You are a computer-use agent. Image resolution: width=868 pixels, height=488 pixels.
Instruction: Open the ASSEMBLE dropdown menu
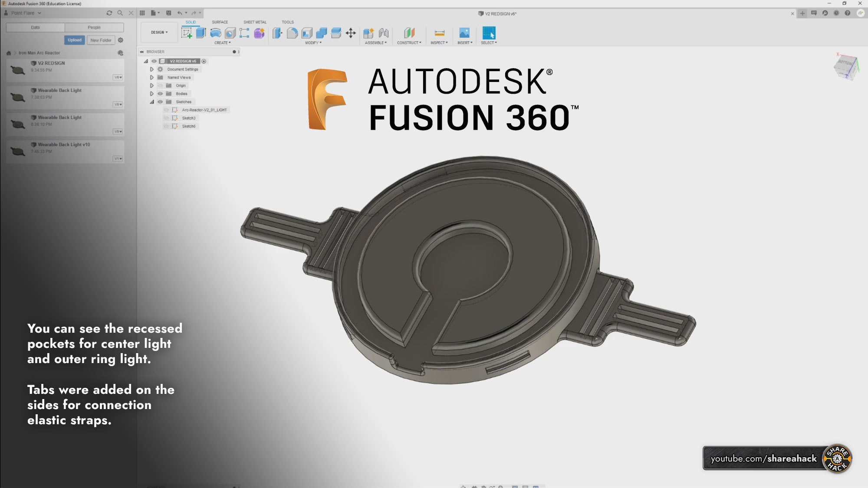(x=375, y=43)
